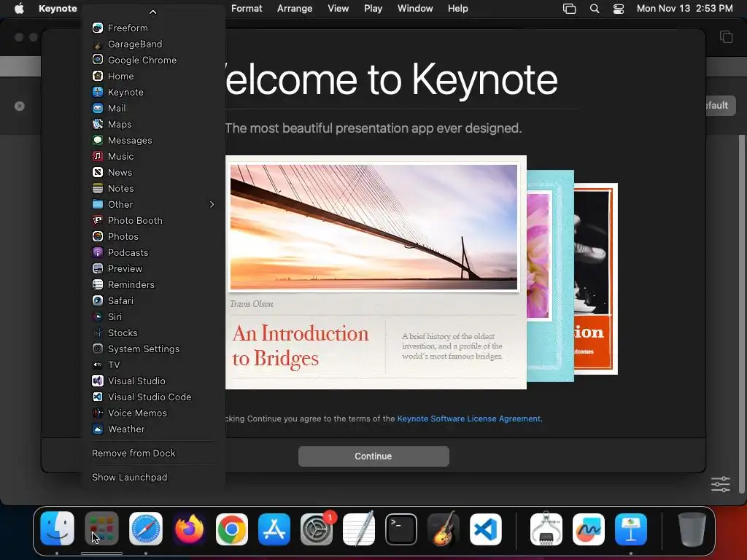Open TextEdit from the Dock
This screenshot has height=560, width=747.
click(x=359, y=529)
